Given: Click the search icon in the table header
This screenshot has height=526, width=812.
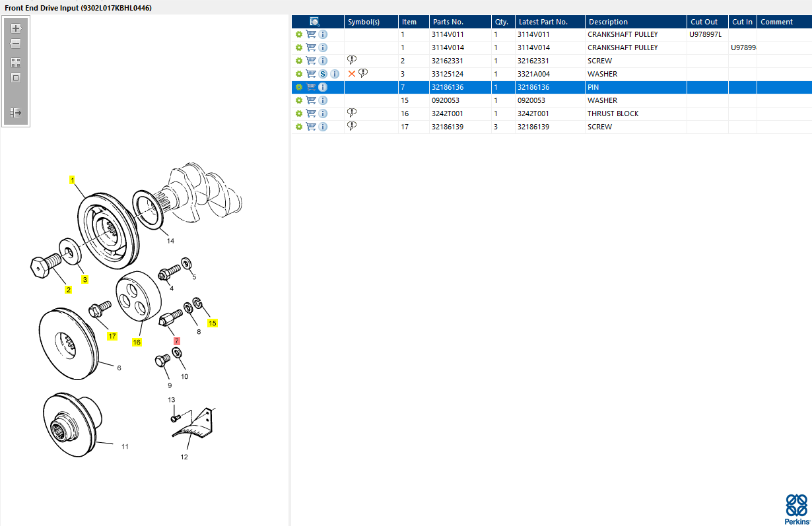Looking at the screenshot, I should point(316,22).
